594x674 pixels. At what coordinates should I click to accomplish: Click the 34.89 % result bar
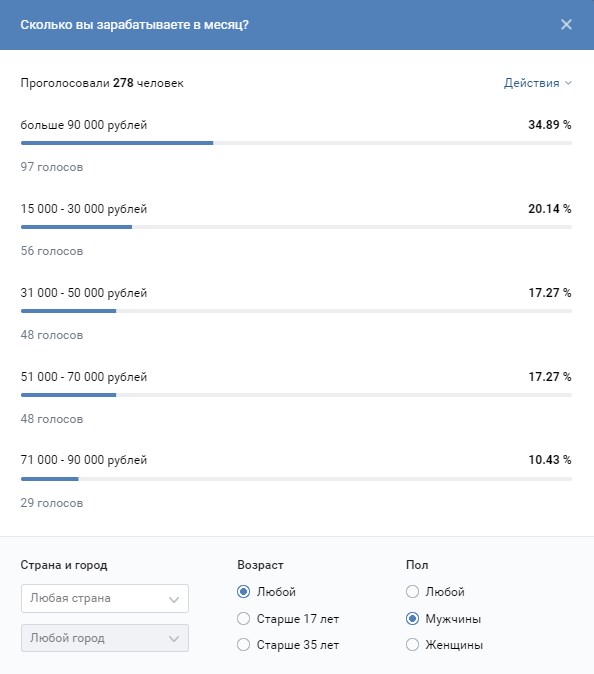tap(296, 143)
